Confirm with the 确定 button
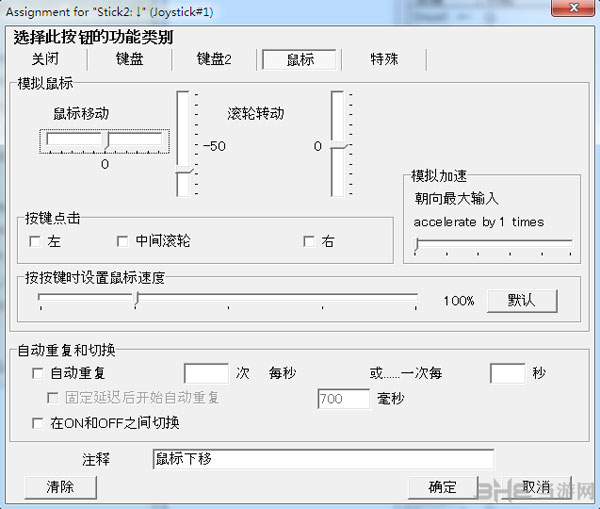 tap(443, 487)
